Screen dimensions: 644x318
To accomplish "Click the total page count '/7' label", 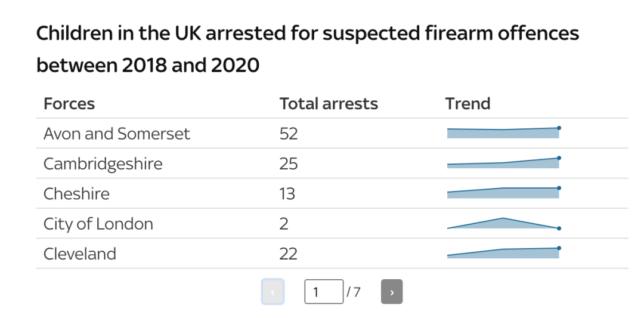I will coord(354,292).
